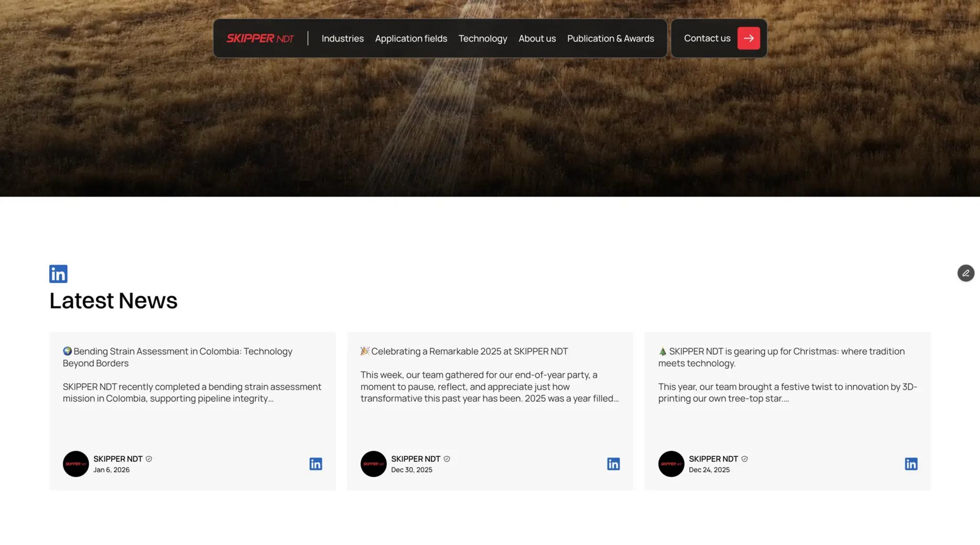Go to About us page

pyautogui.click(x=537, y=38)
